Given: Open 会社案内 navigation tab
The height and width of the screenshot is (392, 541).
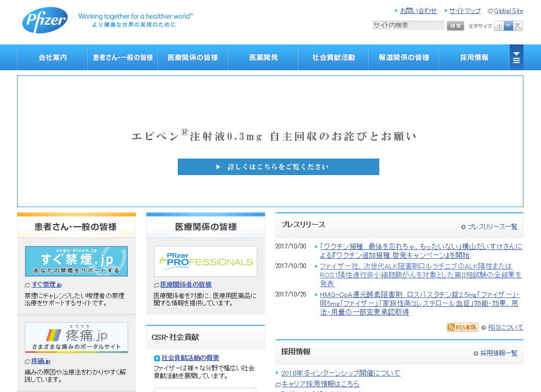Looking at the screenshot, I should 52,57.
